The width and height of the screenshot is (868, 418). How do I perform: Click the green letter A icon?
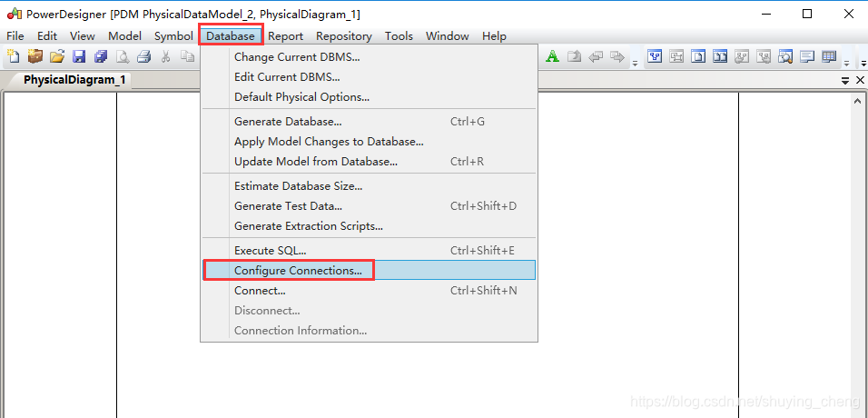point(552,56)
